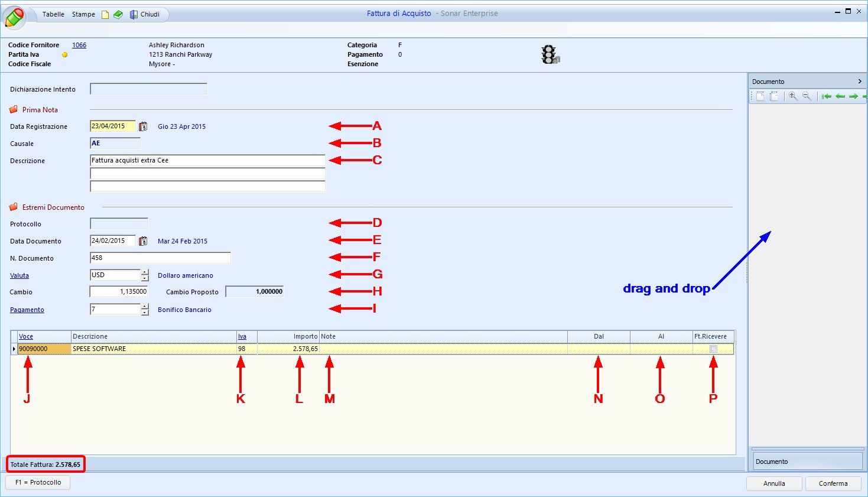Go to next document page arrow

[854, 96]
